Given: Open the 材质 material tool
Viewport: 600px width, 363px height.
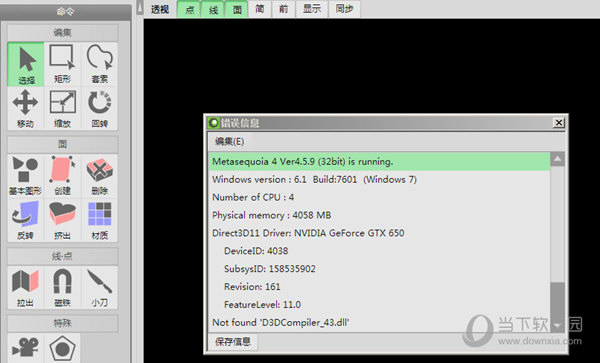Looking at the screenshot, I should [99, 220].
